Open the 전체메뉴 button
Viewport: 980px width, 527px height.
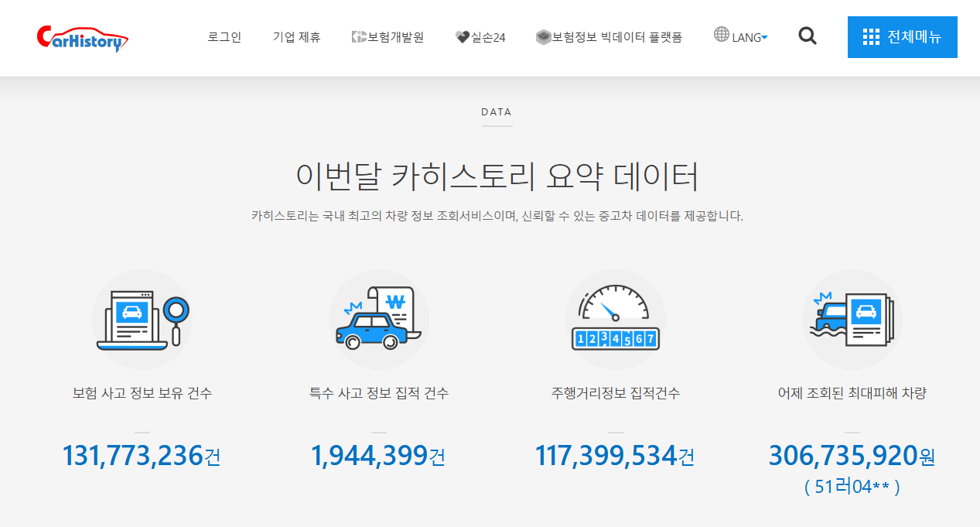pyautogui.click(x=903, y=37)
